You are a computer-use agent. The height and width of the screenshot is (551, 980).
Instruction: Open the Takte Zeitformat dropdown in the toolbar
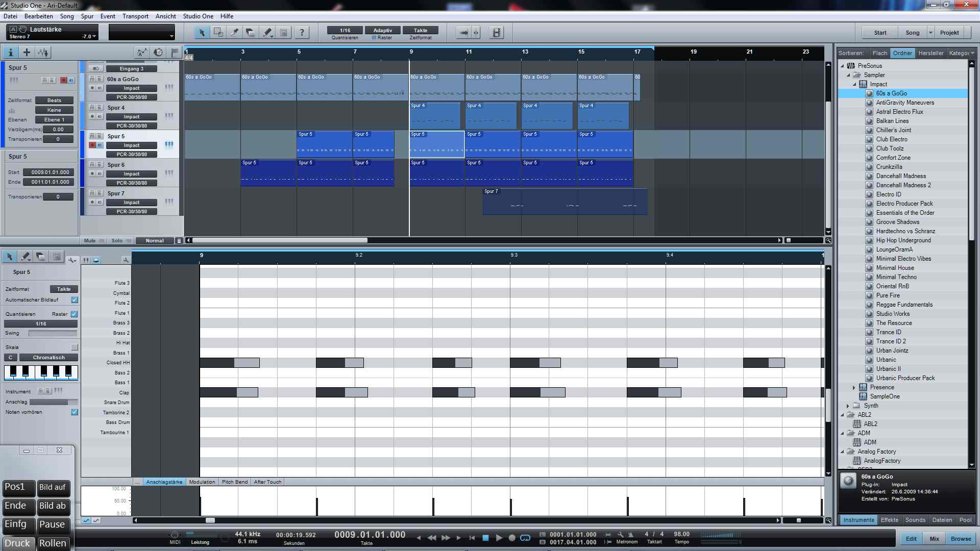(420, 31)
